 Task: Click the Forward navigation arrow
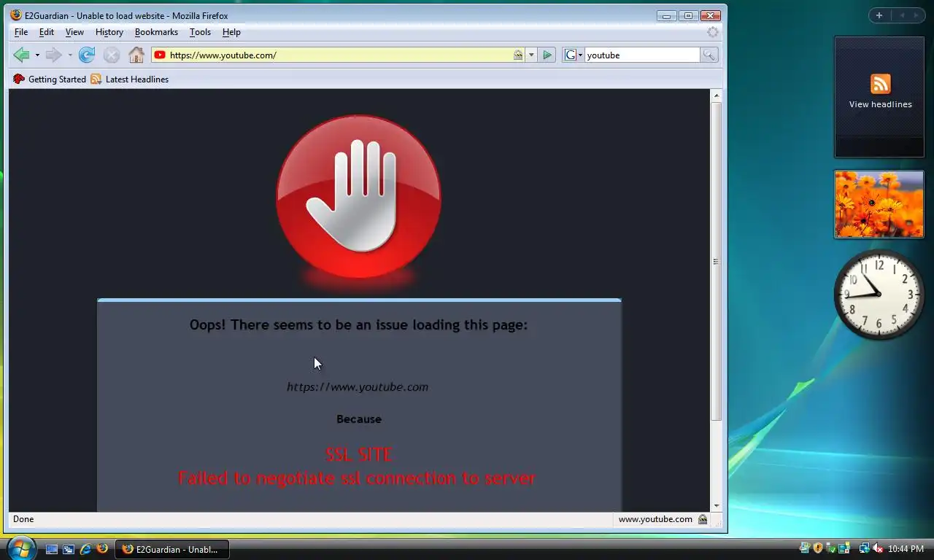[53, 55]
